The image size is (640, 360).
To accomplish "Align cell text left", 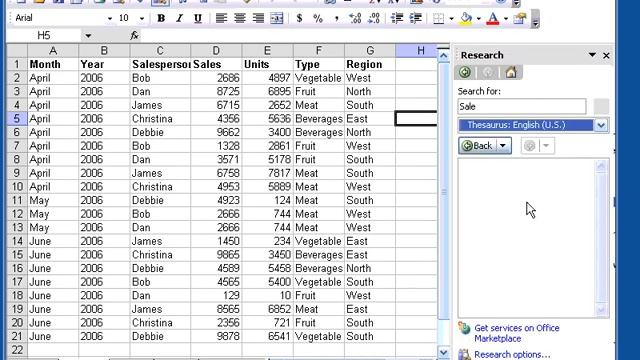I will (x=221, y=18).
